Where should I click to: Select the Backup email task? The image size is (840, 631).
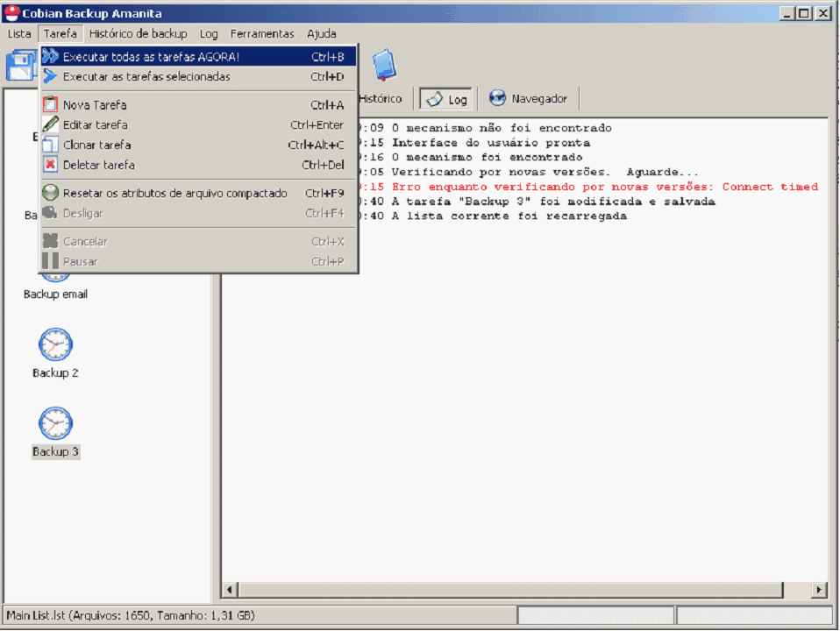pos(55,294)
